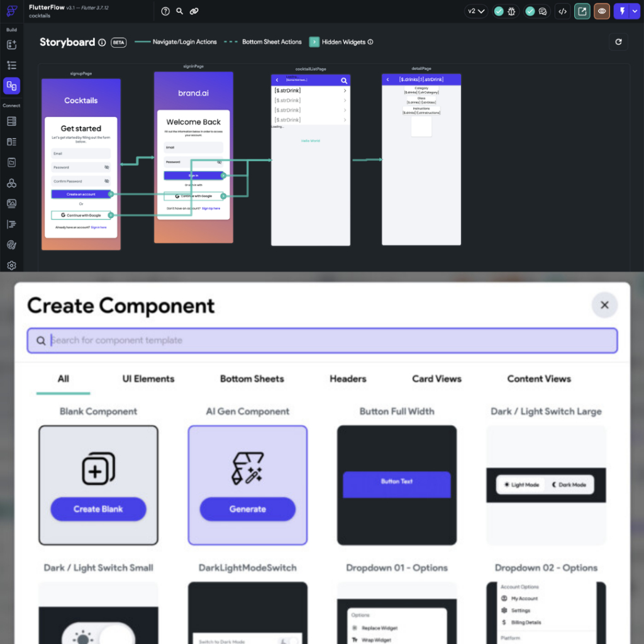
Task: Close the Create Component dialog
Action: pos(604,305)
